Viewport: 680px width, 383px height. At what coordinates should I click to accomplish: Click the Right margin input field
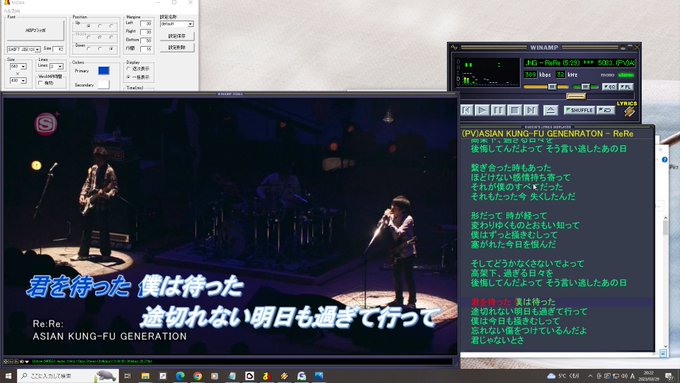coord(146,32)
